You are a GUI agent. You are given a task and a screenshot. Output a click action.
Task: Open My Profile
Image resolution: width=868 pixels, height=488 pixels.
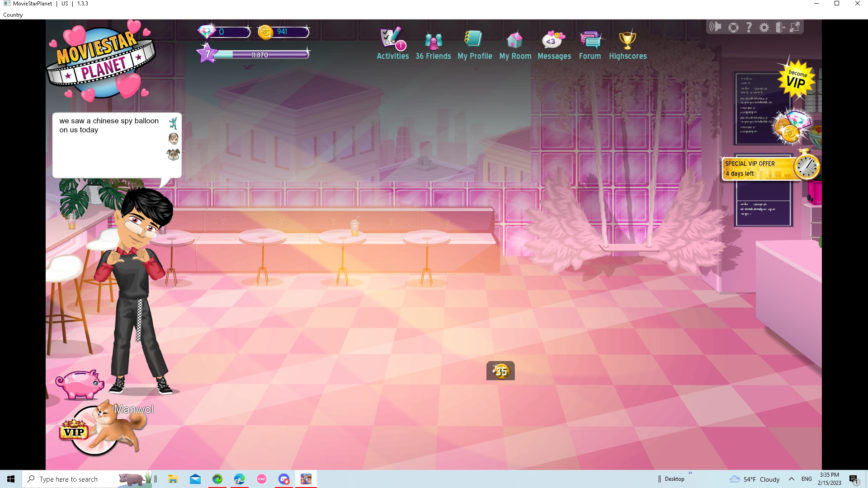[x=474, y=43]
